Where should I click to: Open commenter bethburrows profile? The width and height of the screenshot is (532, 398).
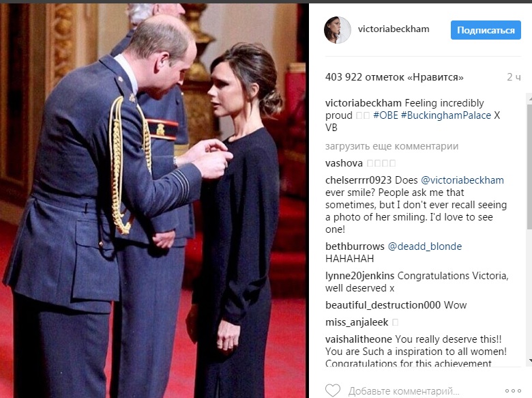(x=355, y=246)
